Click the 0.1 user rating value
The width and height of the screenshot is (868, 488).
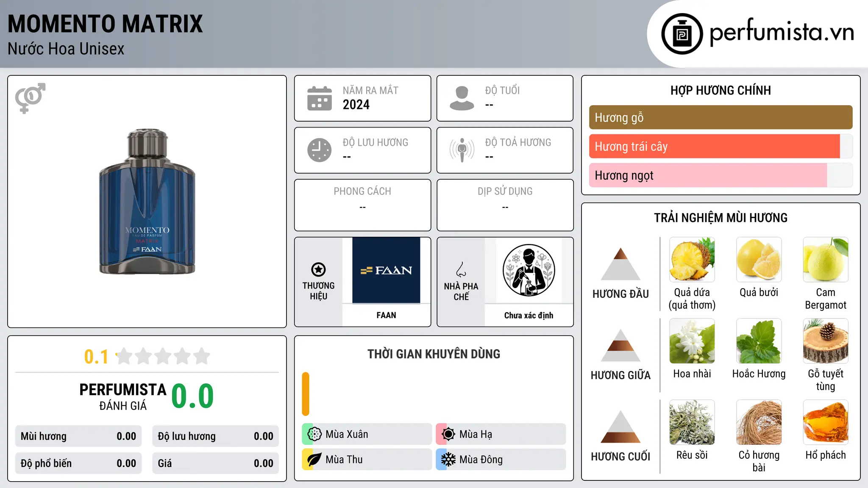coord(96,357)
